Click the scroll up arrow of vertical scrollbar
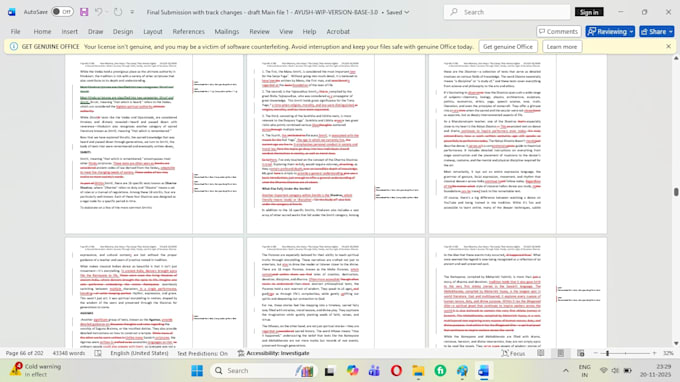 coord(676,58)
